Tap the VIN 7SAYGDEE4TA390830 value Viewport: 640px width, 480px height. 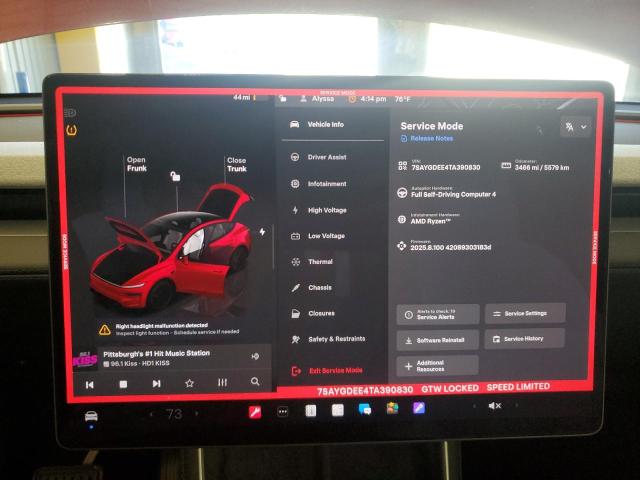click(446, 167)
